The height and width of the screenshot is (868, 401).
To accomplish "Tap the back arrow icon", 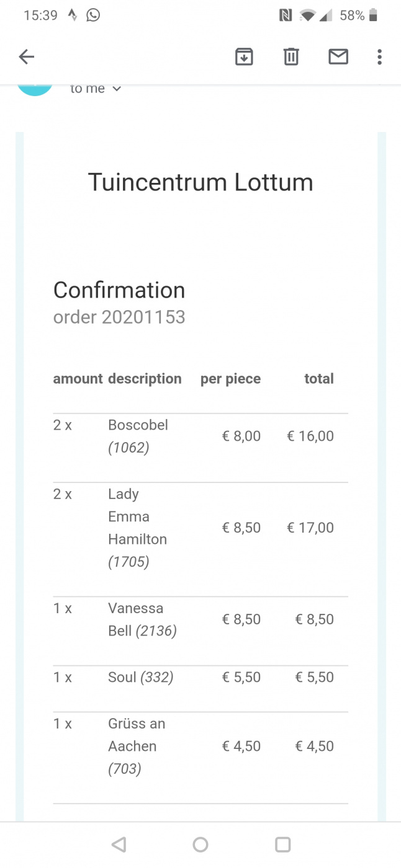I will tap(26, 57).
